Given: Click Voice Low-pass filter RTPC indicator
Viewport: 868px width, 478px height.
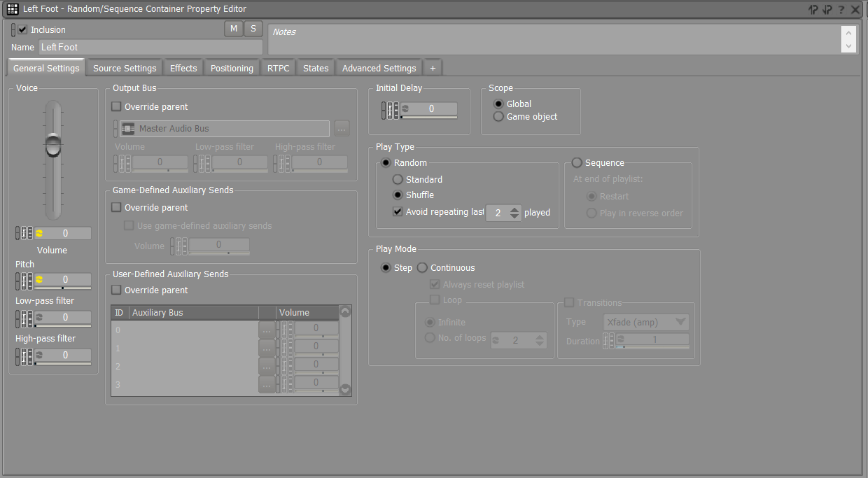Looking at the screenshot, I should (x=24, y=318).
